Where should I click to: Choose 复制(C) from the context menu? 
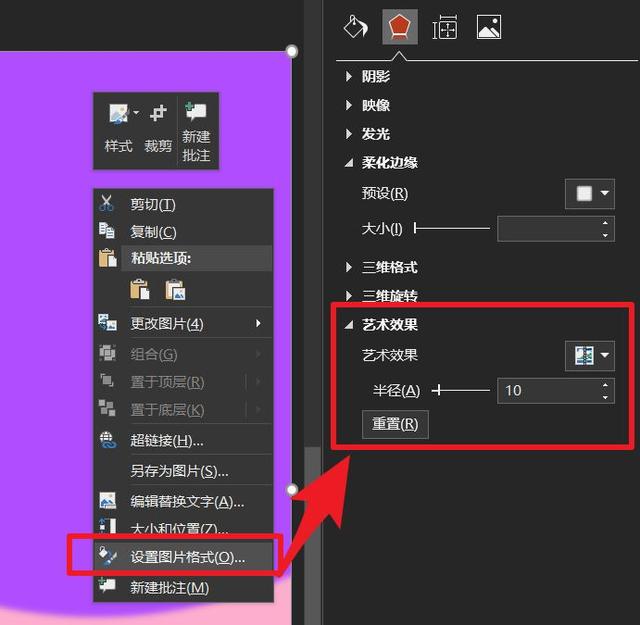pyautogui.click(x=183, y=231)
